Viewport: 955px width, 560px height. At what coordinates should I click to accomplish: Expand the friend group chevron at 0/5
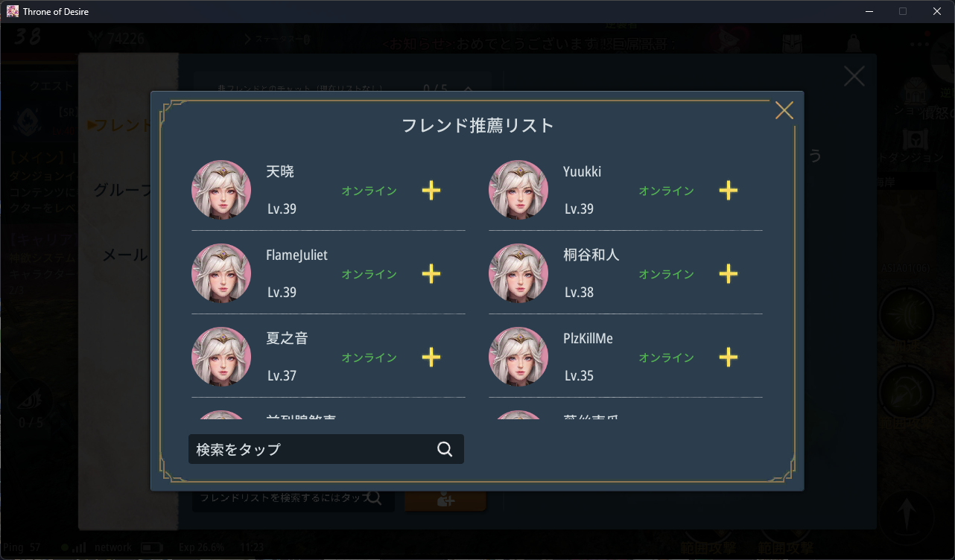pos(468,88)
